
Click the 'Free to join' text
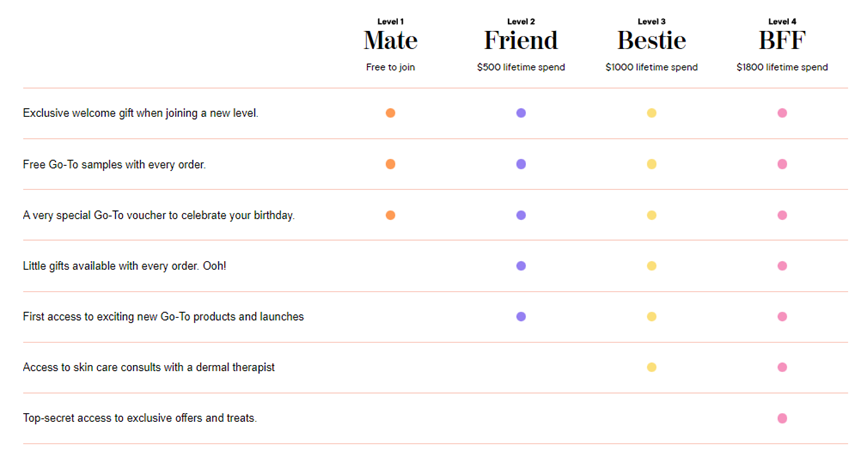(x=390, y=67)
